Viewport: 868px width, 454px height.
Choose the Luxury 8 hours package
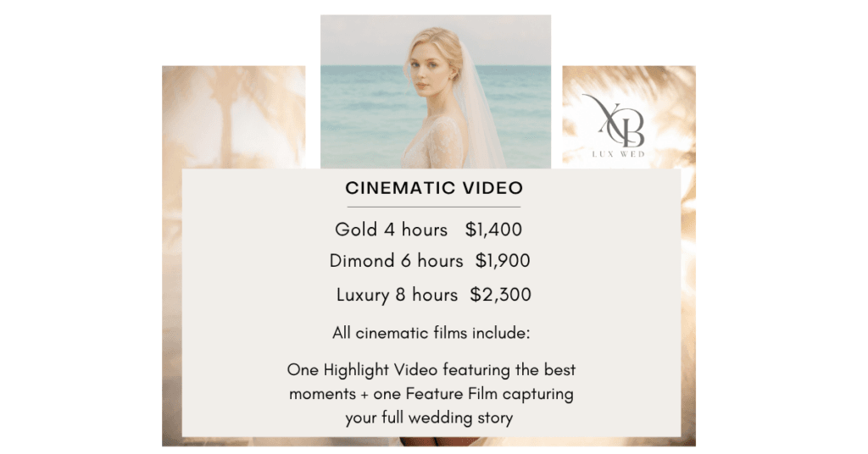pos(397,295)
